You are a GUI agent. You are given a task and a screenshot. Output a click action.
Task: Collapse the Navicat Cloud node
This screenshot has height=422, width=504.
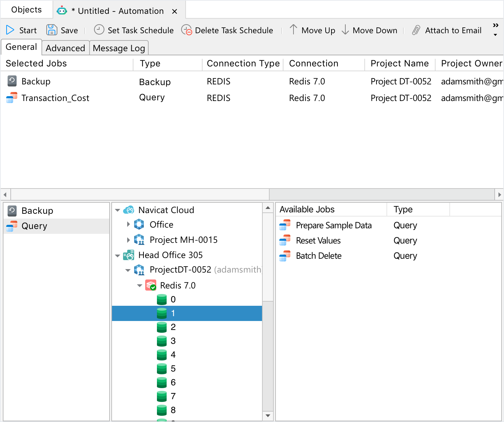pyautogui.click(x=118, y=210)
